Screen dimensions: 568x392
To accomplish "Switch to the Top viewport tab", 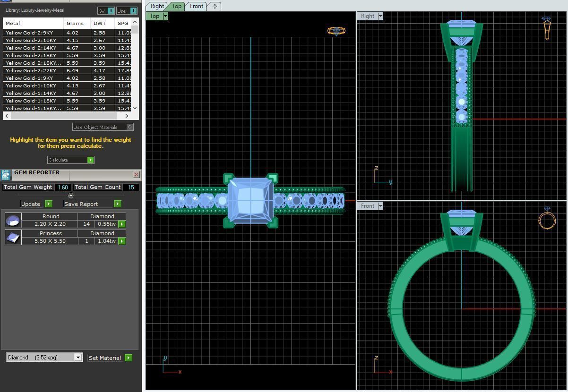I will pyautogui.click(x=176, y=6).
